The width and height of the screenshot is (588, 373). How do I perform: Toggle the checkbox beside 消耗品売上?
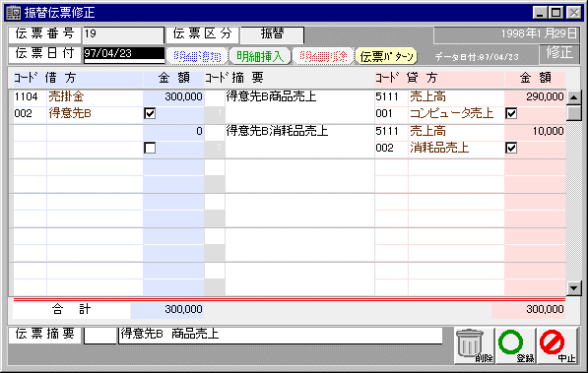point(511,148)
